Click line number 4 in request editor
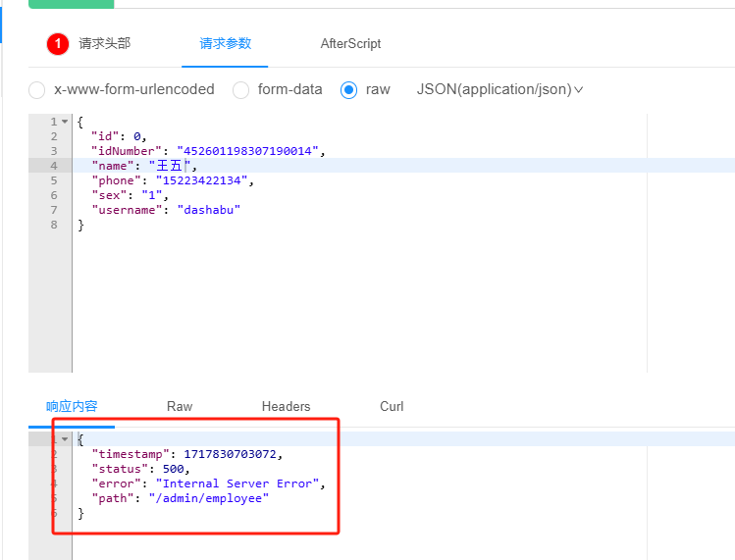The height and width of the screenshot is (560, 735). 53,166
